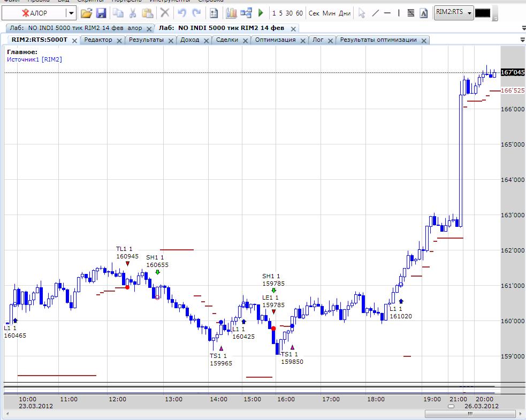Choose the Мин time unit

tap(329, 13)
